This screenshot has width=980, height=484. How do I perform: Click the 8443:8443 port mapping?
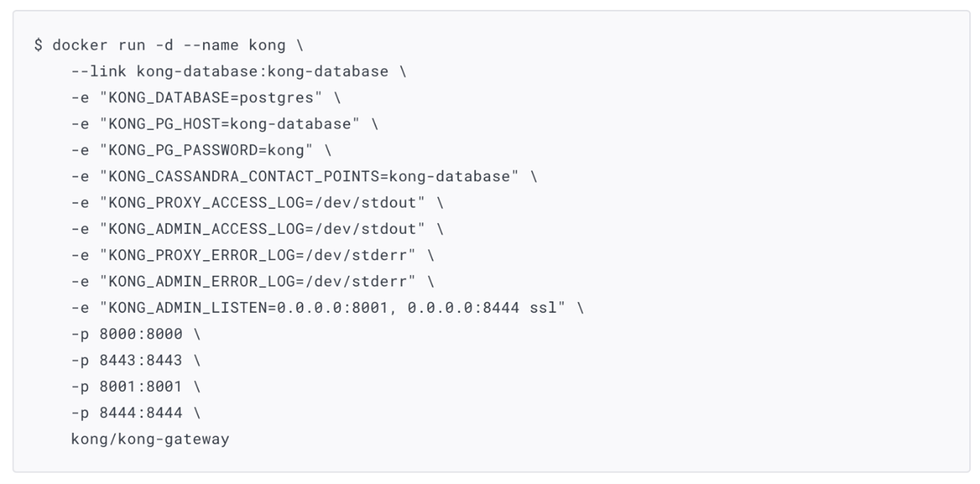141,361
